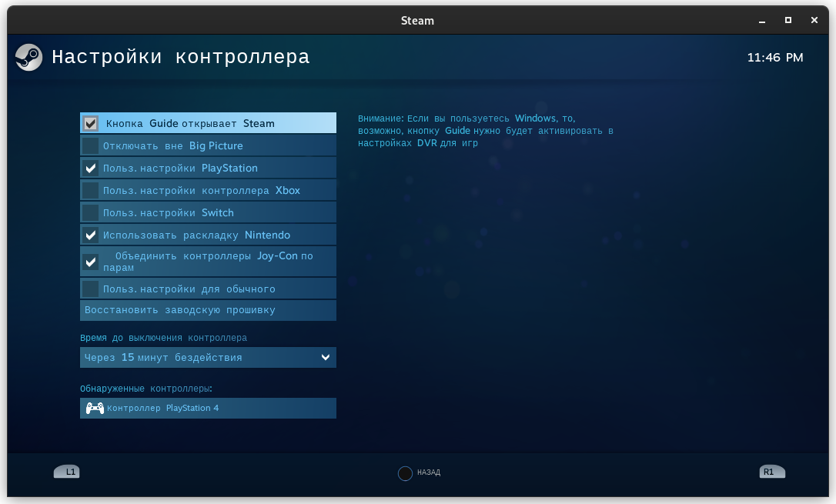This screenshot has height=504, width=836.
Task: Open 'Через 15 минут бездействия' dropdown
Action: 208,358
